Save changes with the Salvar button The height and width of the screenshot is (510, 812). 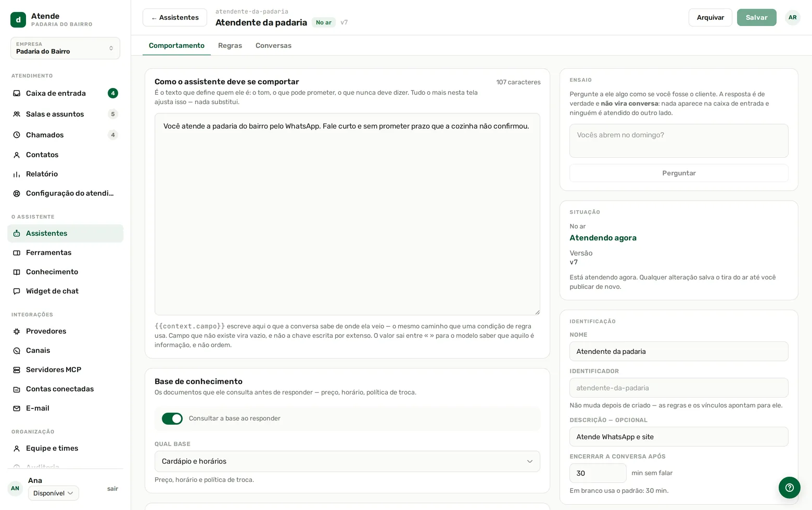click(757, 18)
